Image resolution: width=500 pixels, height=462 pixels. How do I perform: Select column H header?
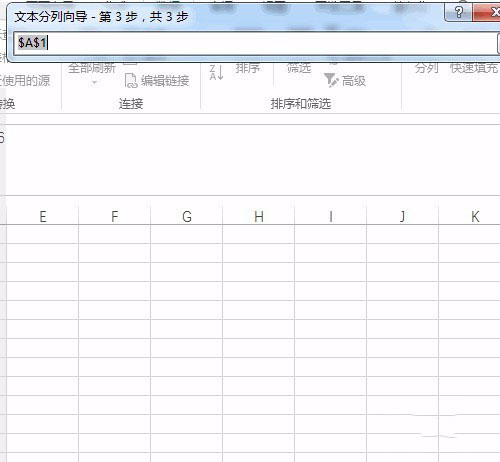click(259, 216)
